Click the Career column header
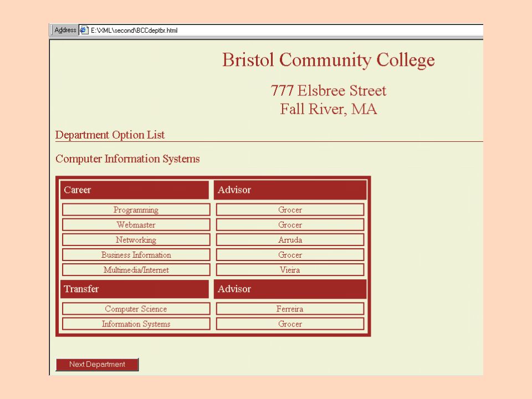 [135, 190]
